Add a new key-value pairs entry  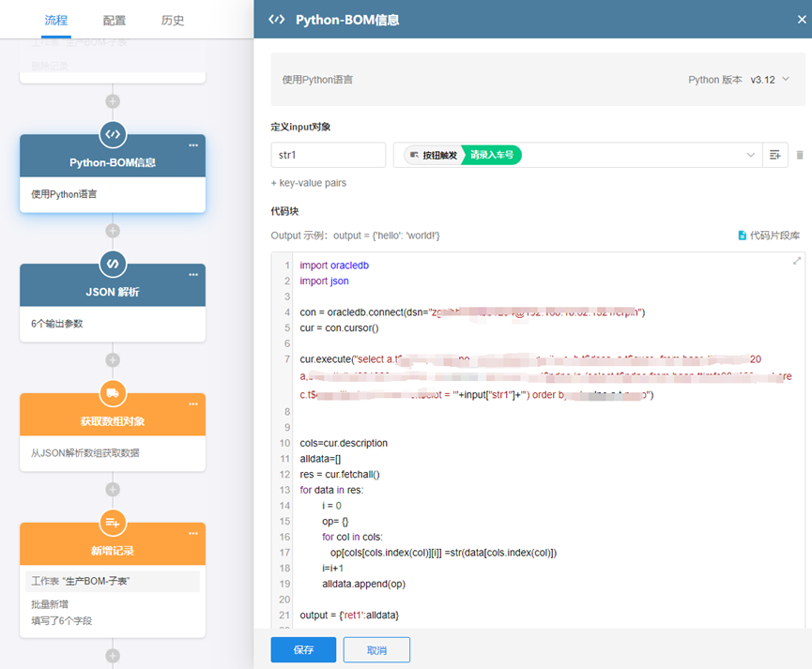pyautogui.click(x=308, y=183)
